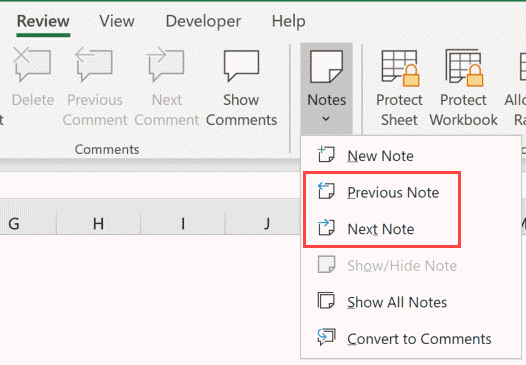Click the Notes sticky-note icon

[326, 66]
